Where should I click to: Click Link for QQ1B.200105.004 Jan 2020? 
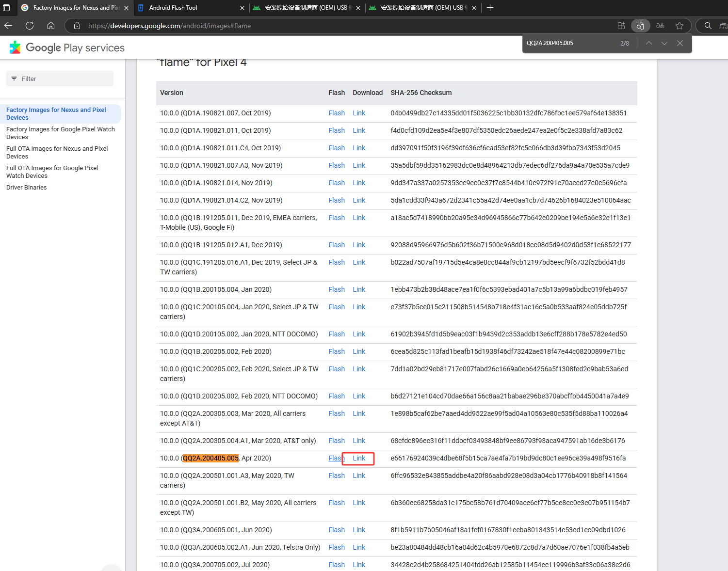point(359,289)
